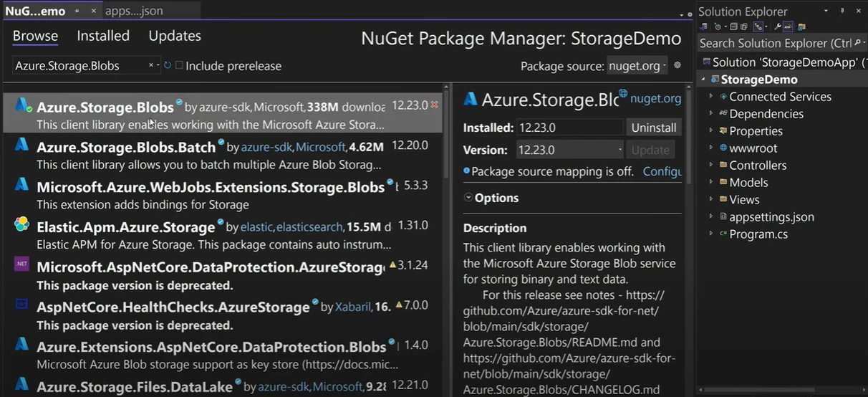Viewport: 868px width, 397px height.
Task: Click Azure.Storage.Blobs.Batch package icon
Action: (22, 145)
